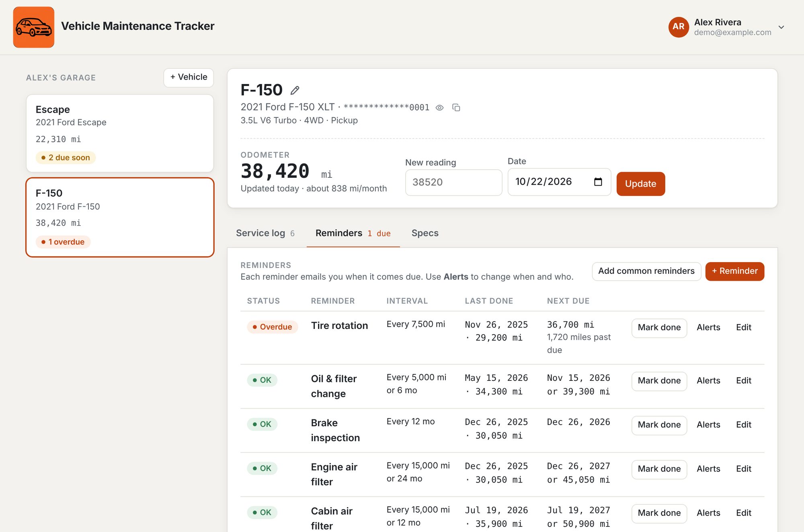Open Alerts for Oil & filter change
Screen dimensions: 804x532
(708, 381)
